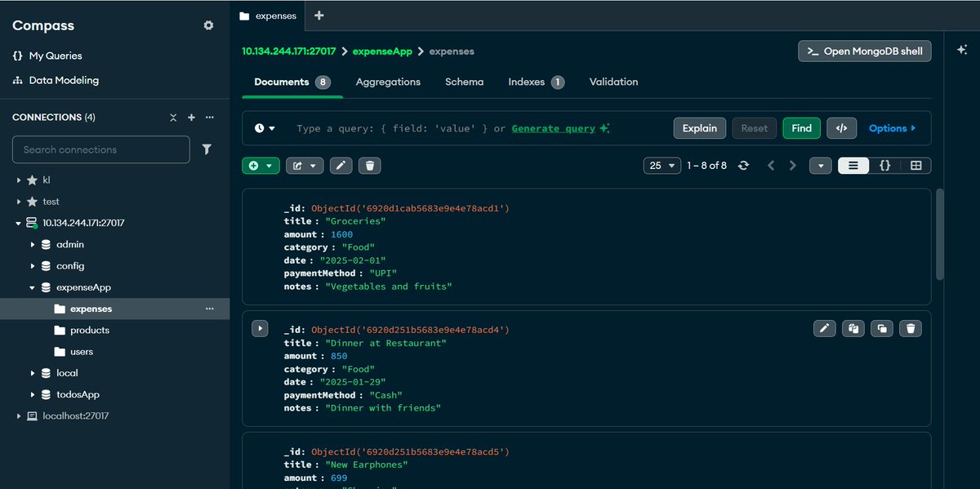Click 10.134.244.171:27017 breadcrumb link
Image resolution: width=980 pixels, height=489 pixels.
pos(289,51)
